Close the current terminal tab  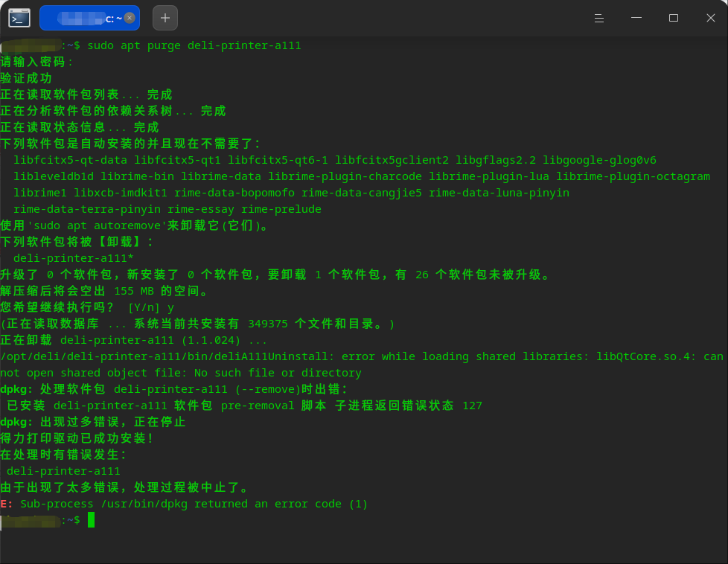(x=130, y=18)
